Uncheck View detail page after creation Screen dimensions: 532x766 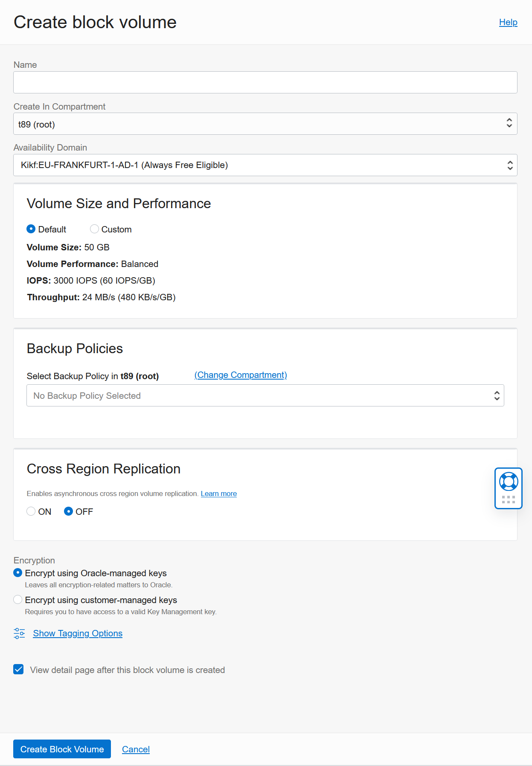pyautogui.click(x=19, y=670)
